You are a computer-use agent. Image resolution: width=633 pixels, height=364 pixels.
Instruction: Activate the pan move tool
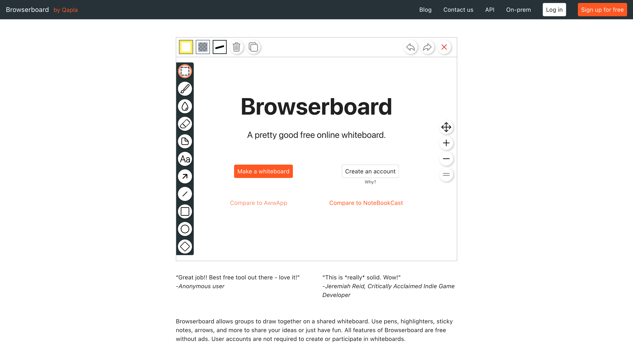tap(446, 127)
